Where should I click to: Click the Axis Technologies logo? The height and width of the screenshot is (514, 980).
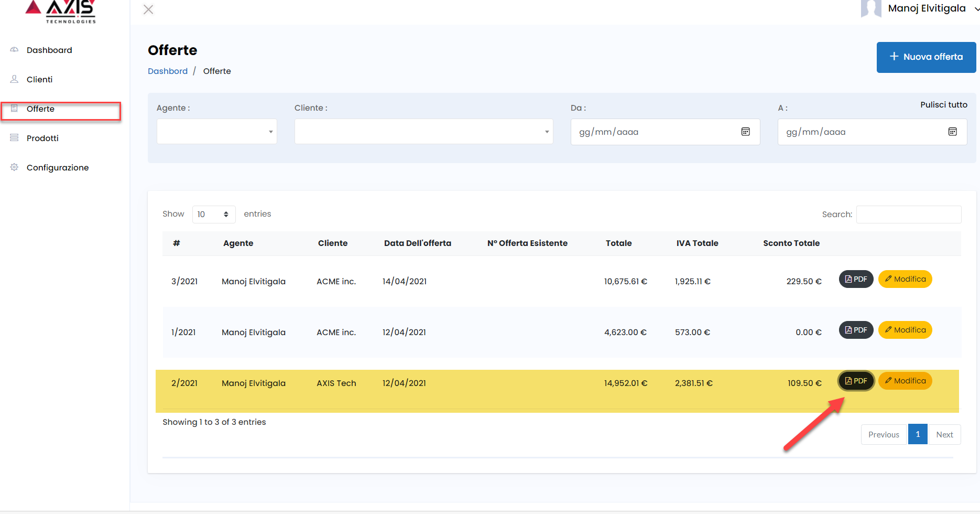61,11
